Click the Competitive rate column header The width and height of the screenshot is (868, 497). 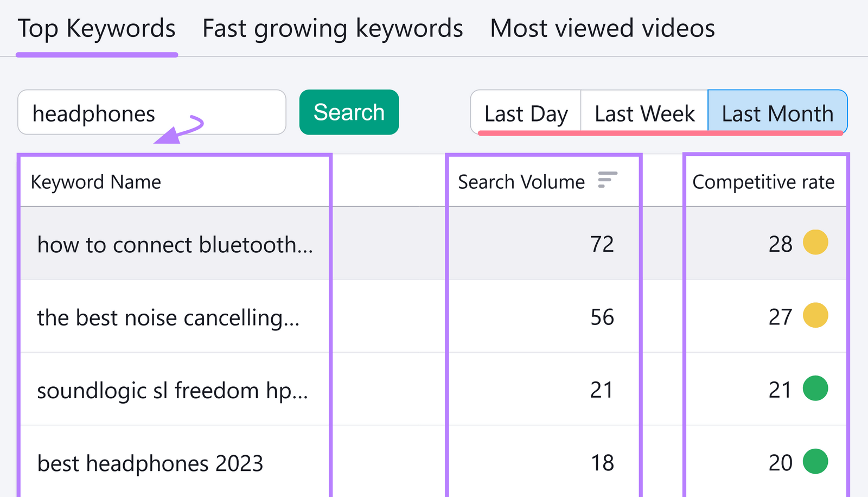pos(763,182)
